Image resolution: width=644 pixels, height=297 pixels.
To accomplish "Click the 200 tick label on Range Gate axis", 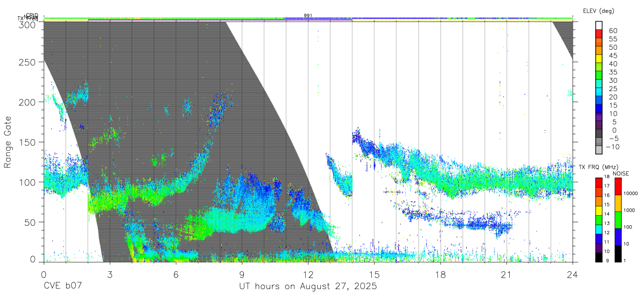I will 27,102.
